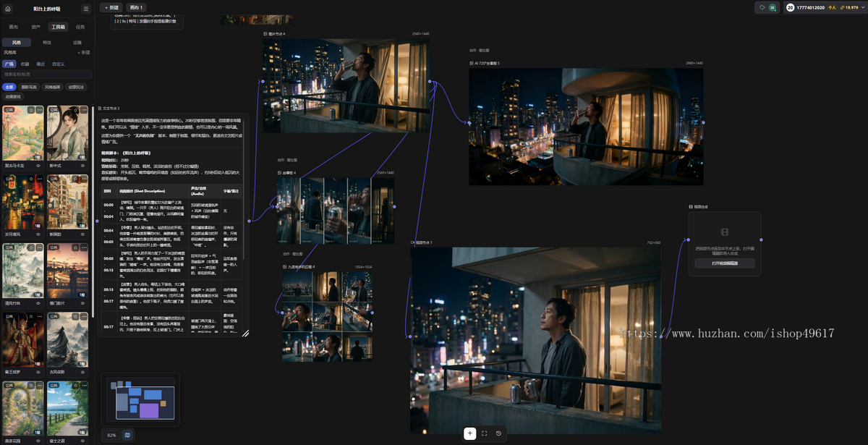Viewport: 868px width, 445px height.
Task: Open more options on 富士之夏 card
Action: 84,386
